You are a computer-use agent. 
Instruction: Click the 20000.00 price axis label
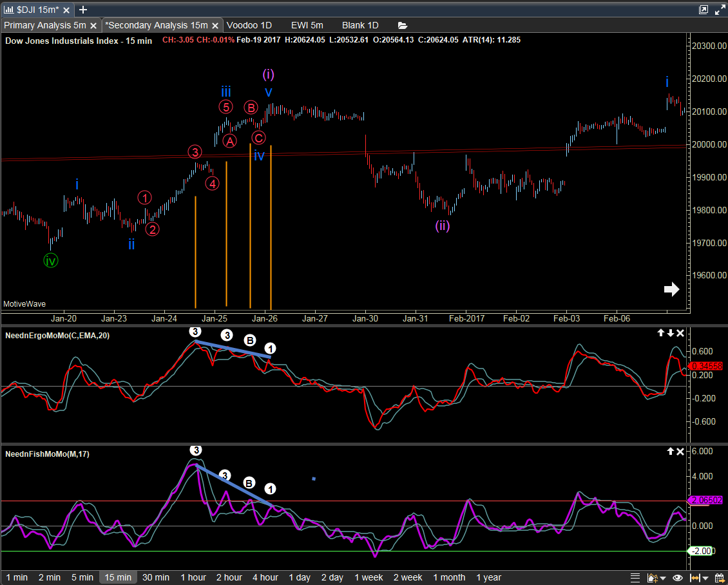point(709,144)
